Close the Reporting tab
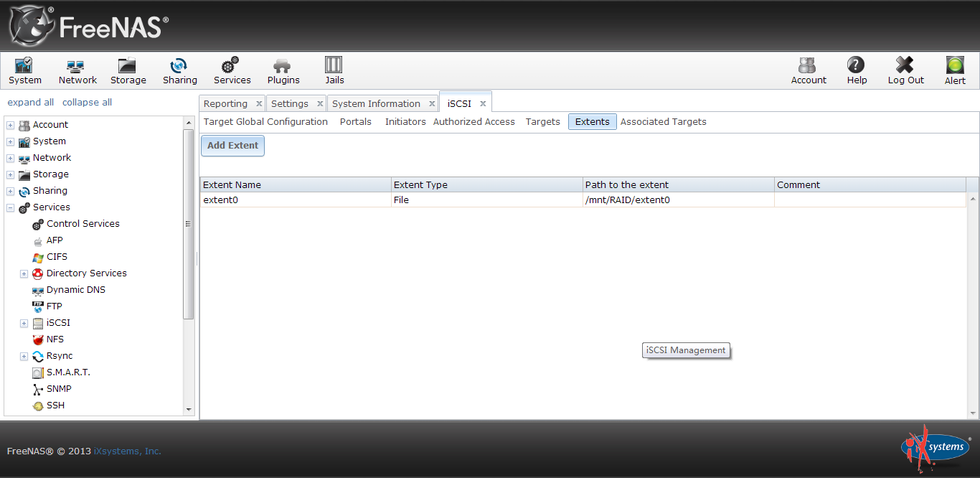980x478 pixels. point(259,104)
